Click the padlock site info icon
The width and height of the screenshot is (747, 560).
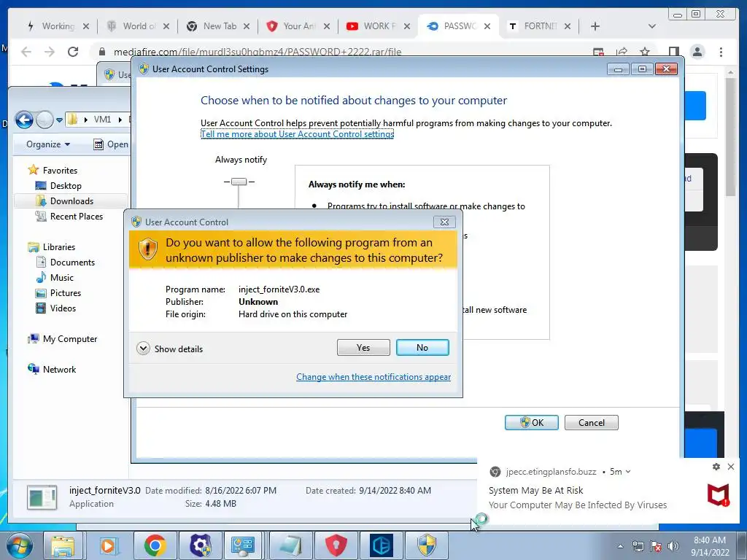[x=102, y=52]
